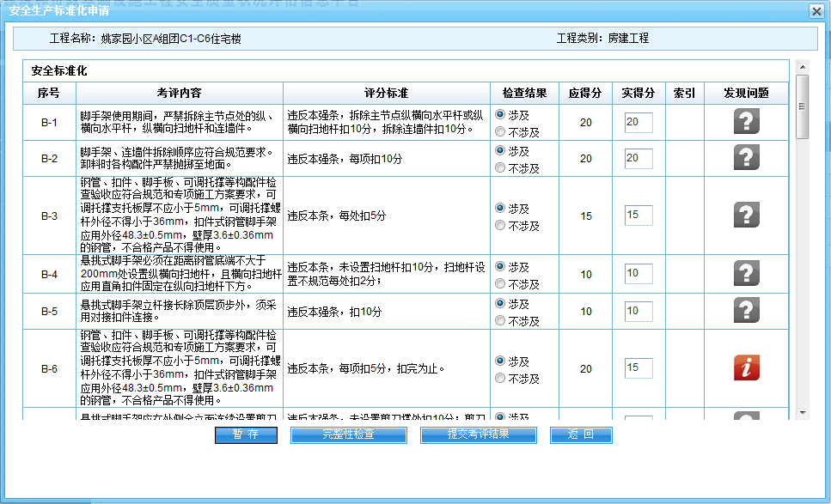Select 涉及 radio for row B-3
Image resolution: width=831 pixels, height=504 pixels.
pyautogui.click(x=500, y=209)
